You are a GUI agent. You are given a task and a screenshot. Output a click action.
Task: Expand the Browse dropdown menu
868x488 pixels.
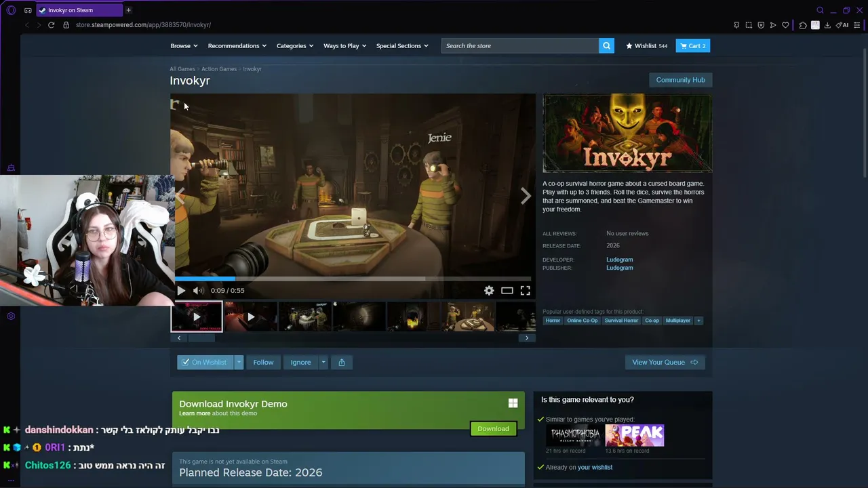(x=184, y=45)
